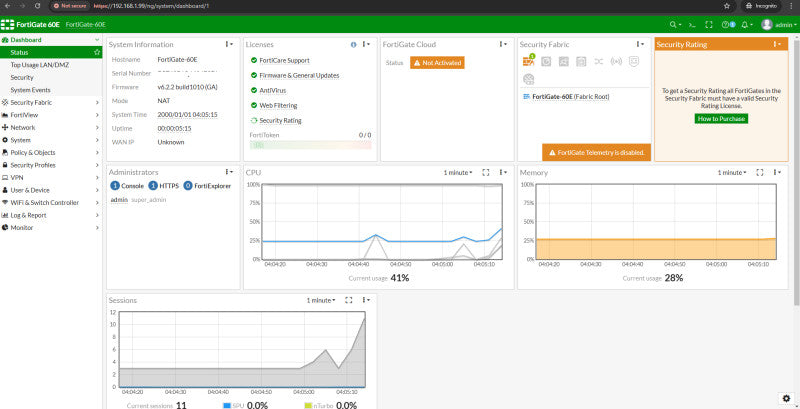Expand VPN menu
The height and width of the screenshot is (409, 800).
coord(51,177)
